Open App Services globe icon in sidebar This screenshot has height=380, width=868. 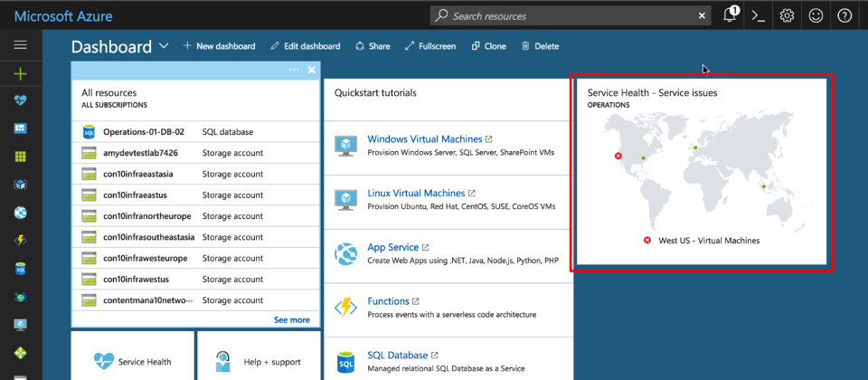click(x=21, y=212)
